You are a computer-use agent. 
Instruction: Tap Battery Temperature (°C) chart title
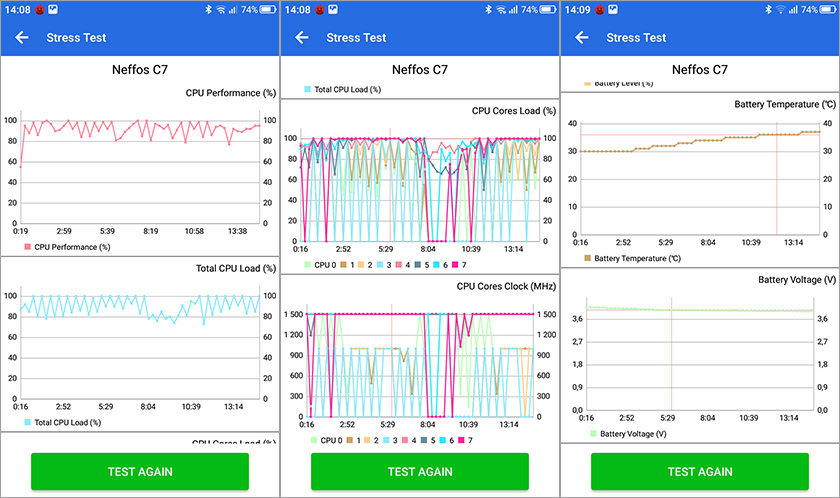pyautogui.click(x=785, y=104)
